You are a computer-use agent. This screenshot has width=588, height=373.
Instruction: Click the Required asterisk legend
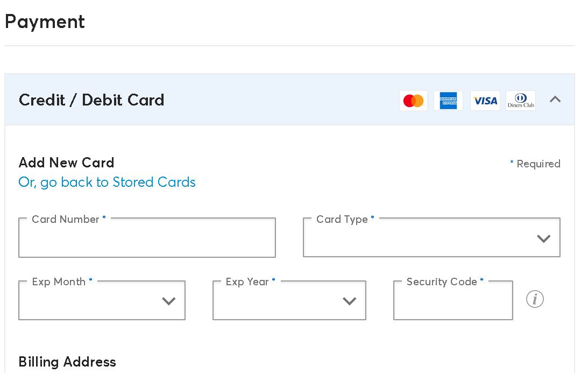coord(535,164)
